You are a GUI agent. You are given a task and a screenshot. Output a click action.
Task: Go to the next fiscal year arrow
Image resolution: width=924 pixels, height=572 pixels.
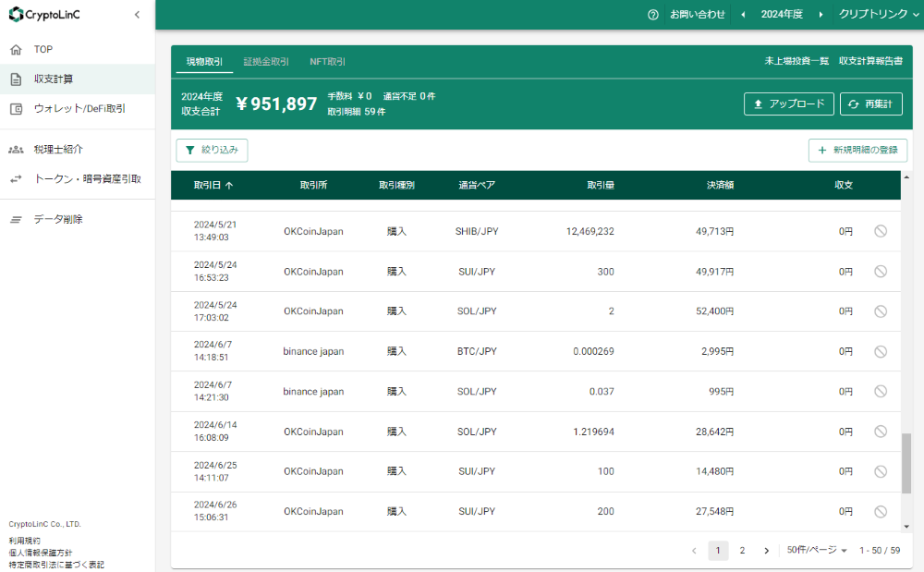[821, 15]
